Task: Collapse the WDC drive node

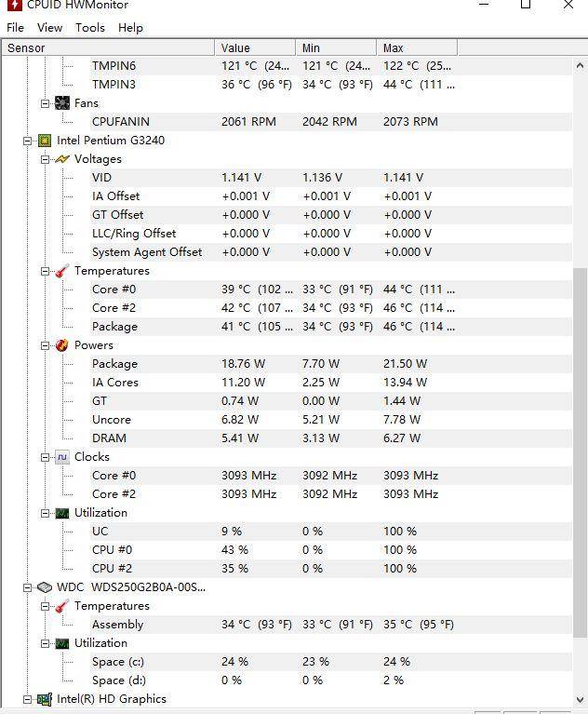Action: 28,587
